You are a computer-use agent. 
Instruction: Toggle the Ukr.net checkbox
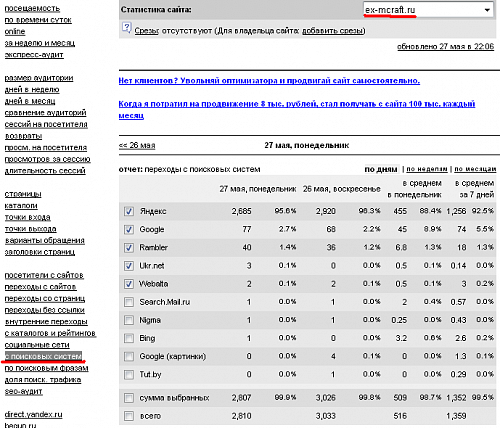click(x=129, y=266)
